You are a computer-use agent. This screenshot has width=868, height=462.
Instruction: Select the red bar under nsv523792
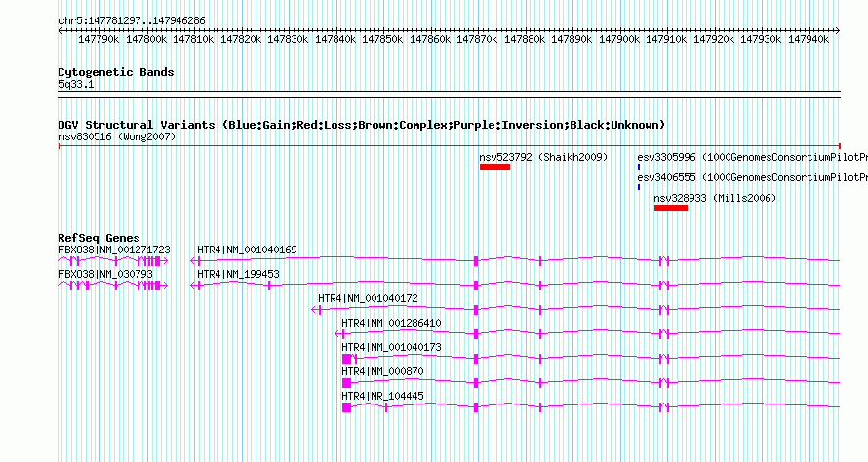(494, 167)
